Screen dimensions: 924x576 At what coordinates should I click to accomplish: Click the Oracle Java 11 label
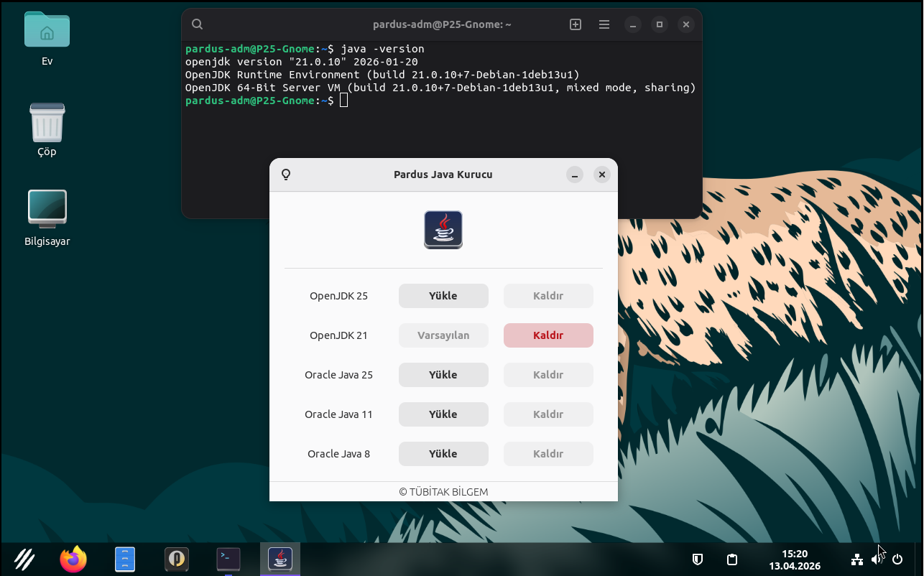click(338, 414)
